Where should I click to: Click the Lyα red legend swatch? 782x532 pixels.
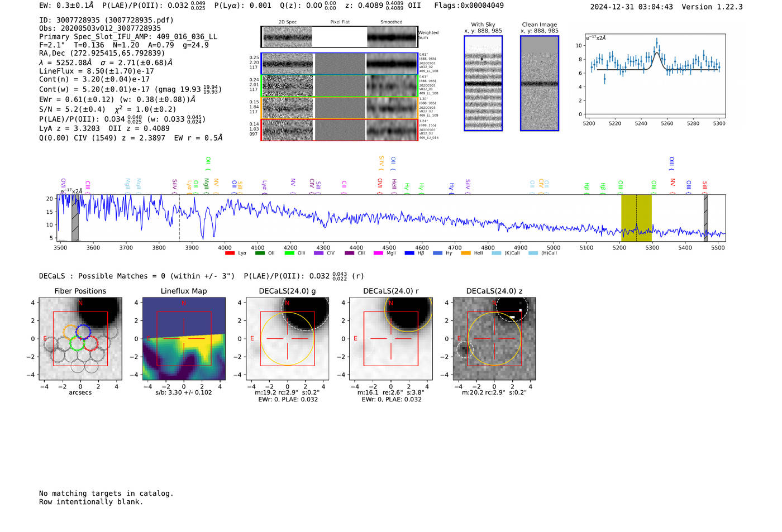point(230,253)
